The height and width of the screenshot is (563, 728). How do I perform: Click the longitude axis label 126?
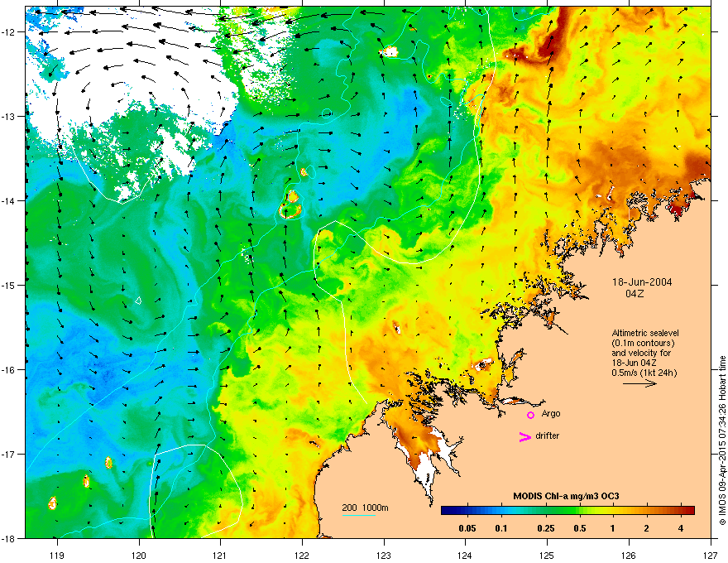[x=629, y=555]
